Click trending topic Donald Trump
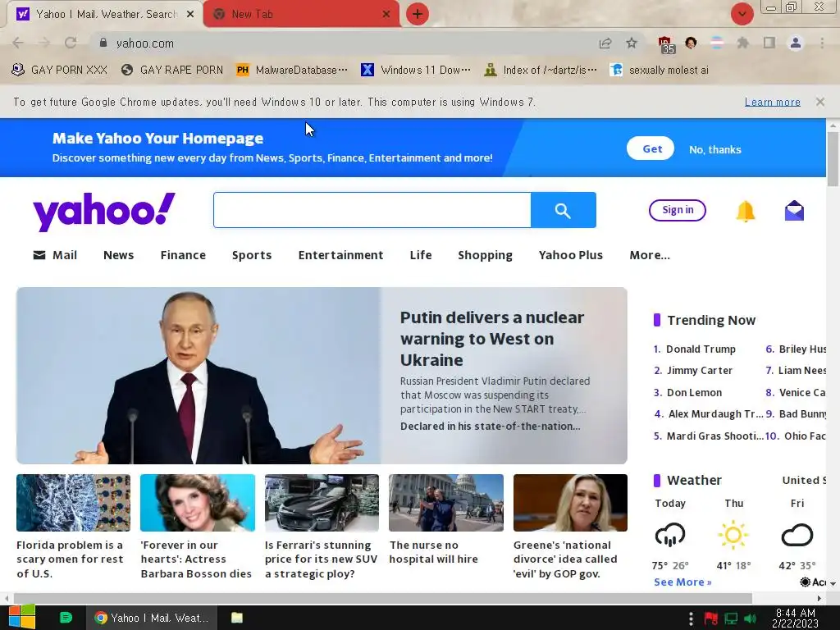 point(701,349)
